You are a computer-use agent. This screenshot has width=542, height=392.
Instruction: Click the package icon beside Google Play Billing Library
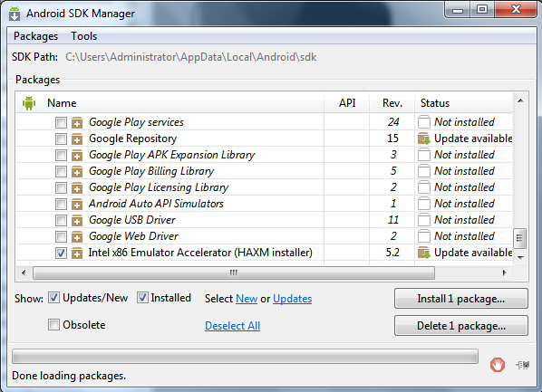(77, 171)
